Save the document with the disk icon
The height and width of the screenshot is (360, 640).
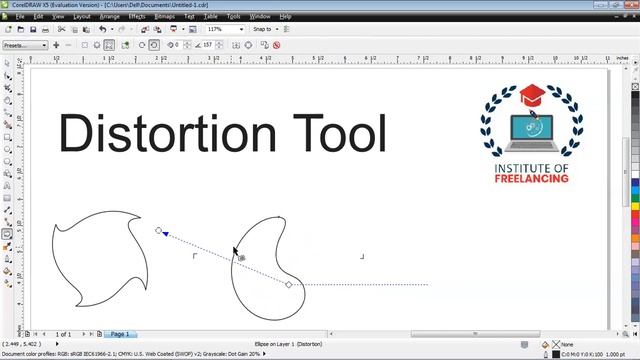33,29
